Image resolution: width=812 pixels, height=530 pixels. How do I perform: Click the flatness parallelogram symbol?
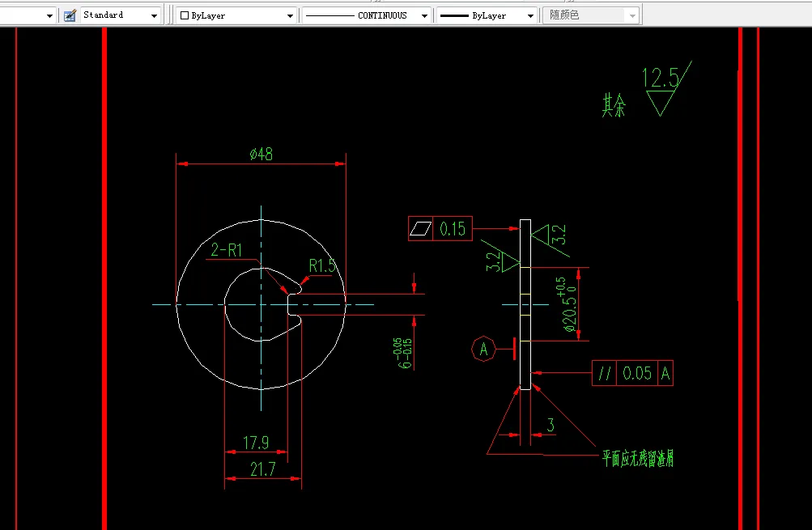(420, 228)
